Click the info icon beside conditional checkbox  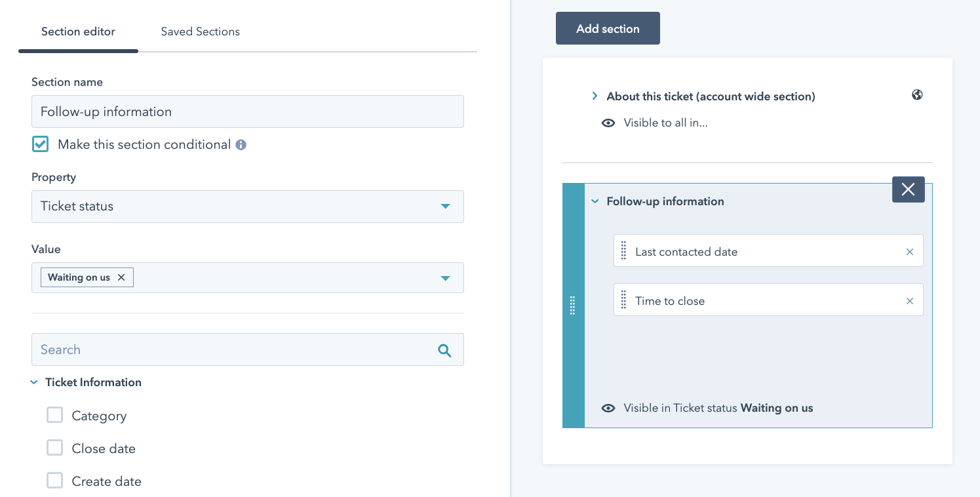point(241,145)
